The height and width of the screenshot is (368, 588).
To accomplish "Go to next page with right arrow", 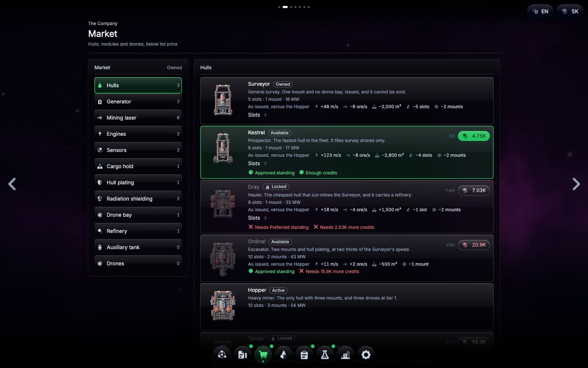I will (576, 184).
